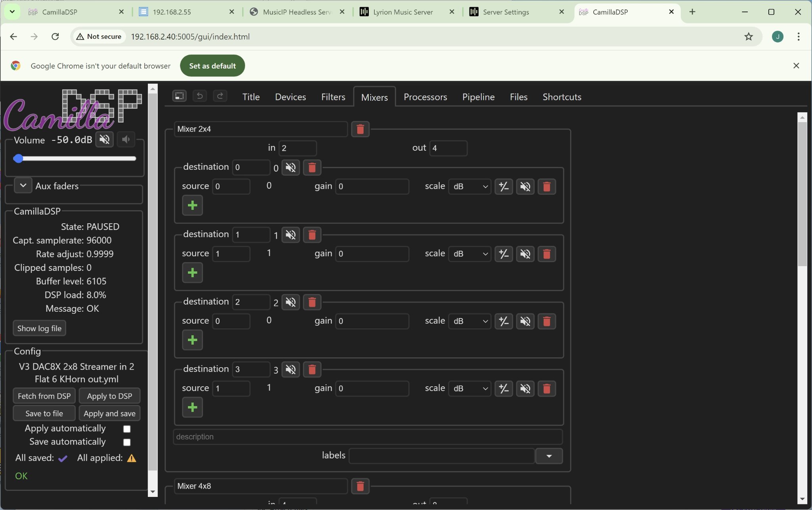This screenshot has height=510, width=812.
Task: Switch to the Title tab
Action: (251, 97)
